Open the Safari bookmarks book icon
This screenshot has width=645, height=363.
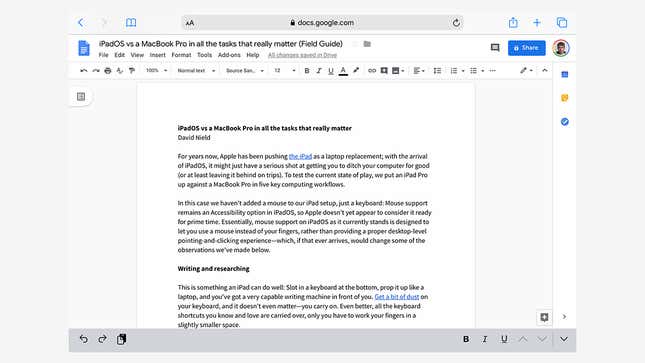tap(131, 23)
